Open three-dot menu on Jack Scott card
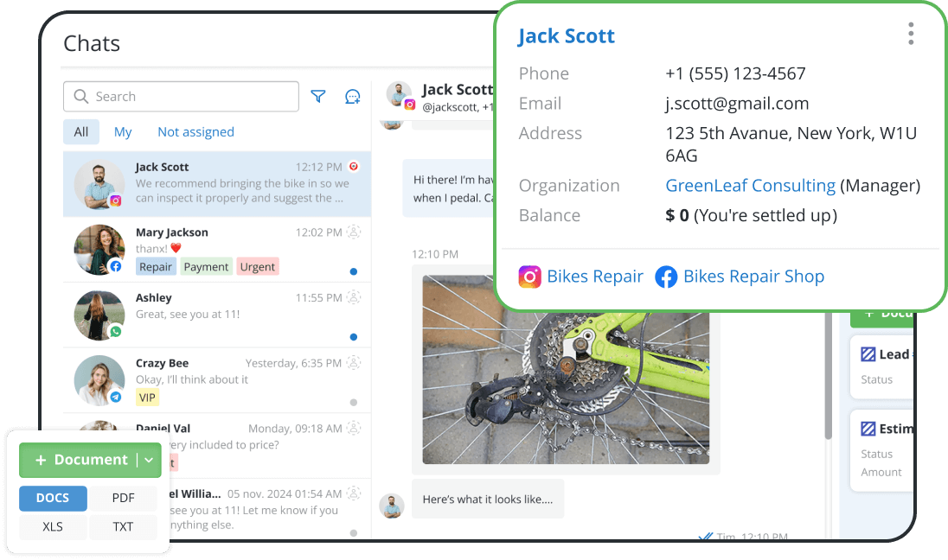The height and width of the screenshot is (560, 948). (x=911, y=35)
